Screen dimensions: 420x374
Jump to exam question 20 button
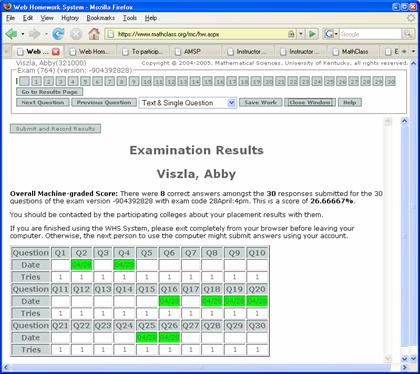(268, 81)
